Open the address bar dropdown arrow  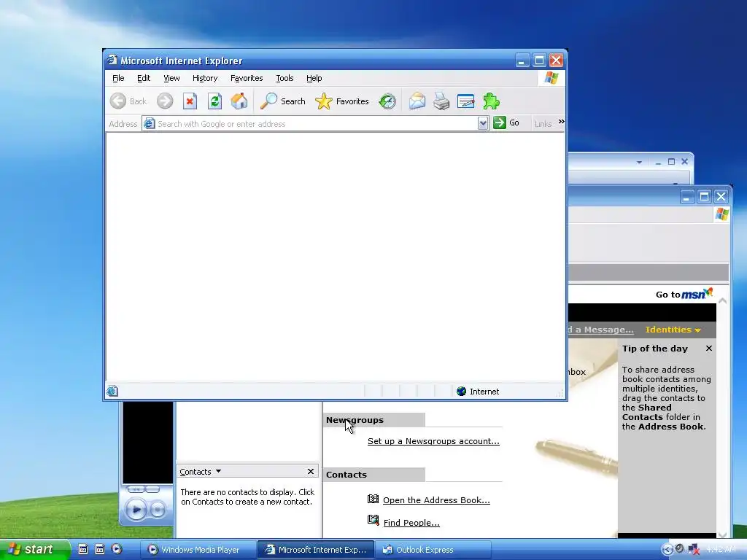(x=483, y=123)
